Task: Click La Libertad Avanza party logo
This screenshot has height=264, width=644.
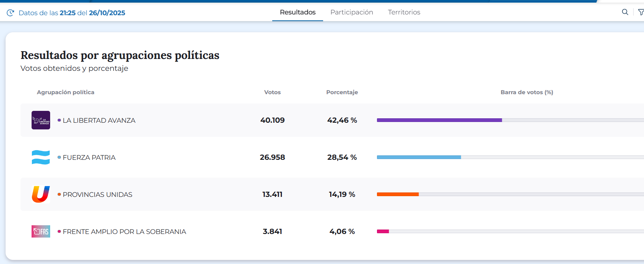Action: [41, 120]
